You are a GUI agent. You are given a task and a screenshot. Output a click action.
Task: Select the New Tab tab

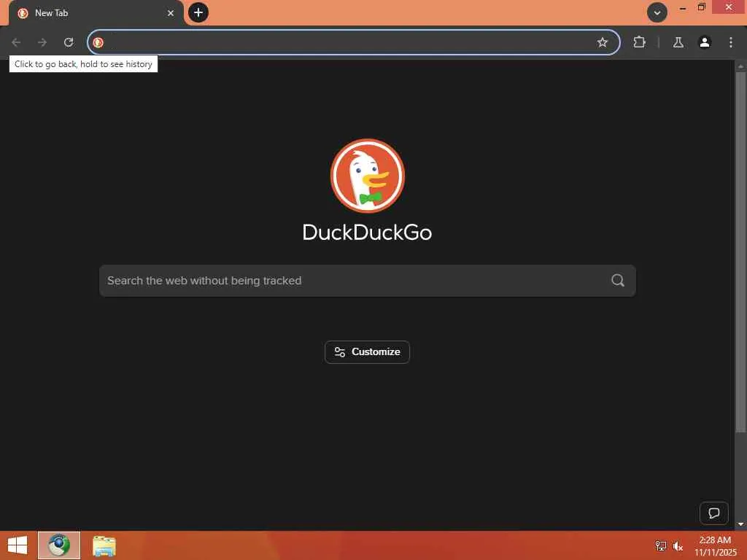pyautogui.click(x=96, y=13)
